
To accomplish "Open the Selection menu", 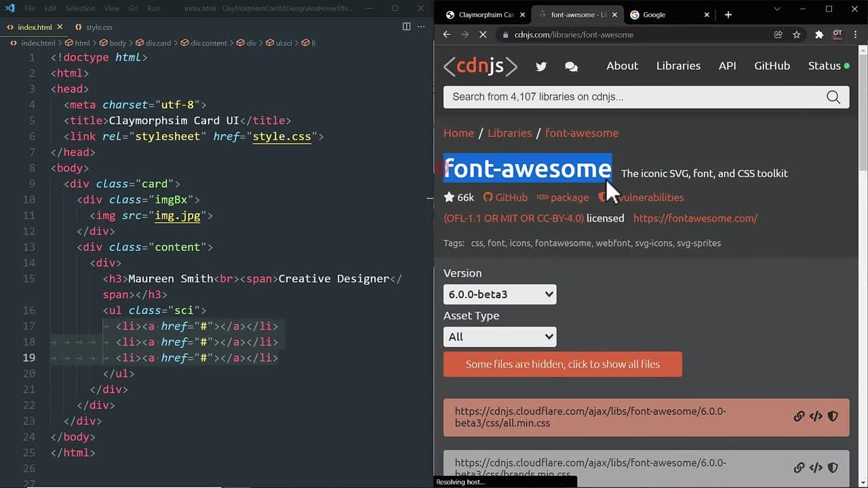I will (x=80, y=8).
